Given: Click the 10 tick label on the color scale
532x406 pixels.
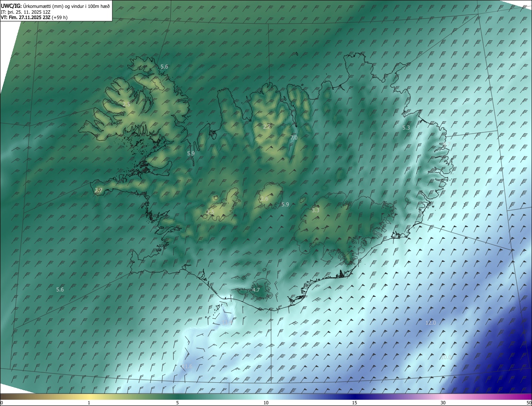Looking at the screenshot, I should [x=266, y=403].
